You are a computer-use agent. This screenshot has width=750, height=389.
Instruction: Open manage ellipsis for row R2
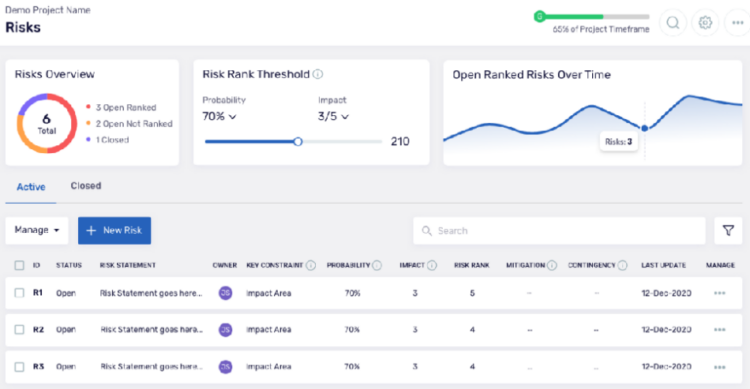coord(720,330)
